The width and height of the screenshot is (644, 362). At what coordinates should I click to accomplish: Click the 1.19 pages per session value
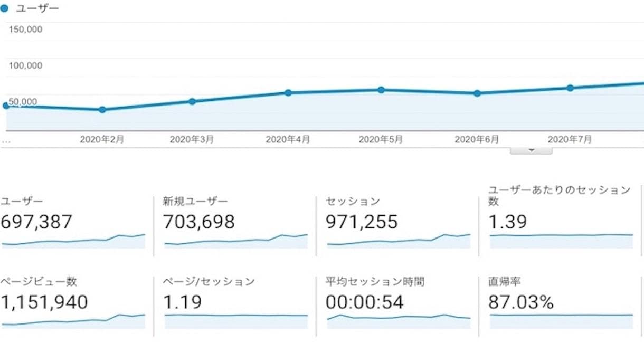pyautogui.click(x=182, y=302)
